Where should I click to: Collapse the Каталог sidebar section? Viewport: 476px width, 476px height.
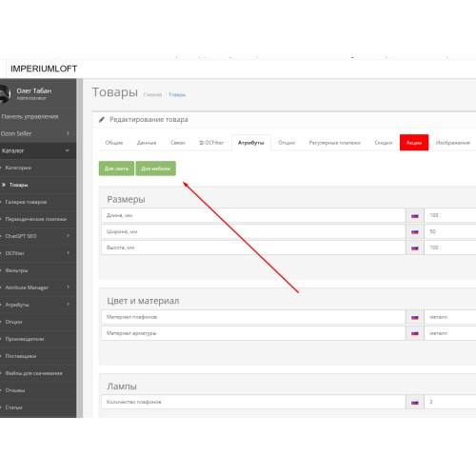pos(35,150)
